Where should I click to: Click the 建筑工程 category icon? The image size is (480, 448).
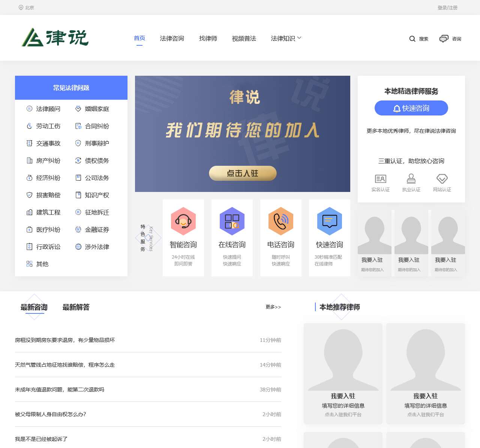click(x=30, y=212)
